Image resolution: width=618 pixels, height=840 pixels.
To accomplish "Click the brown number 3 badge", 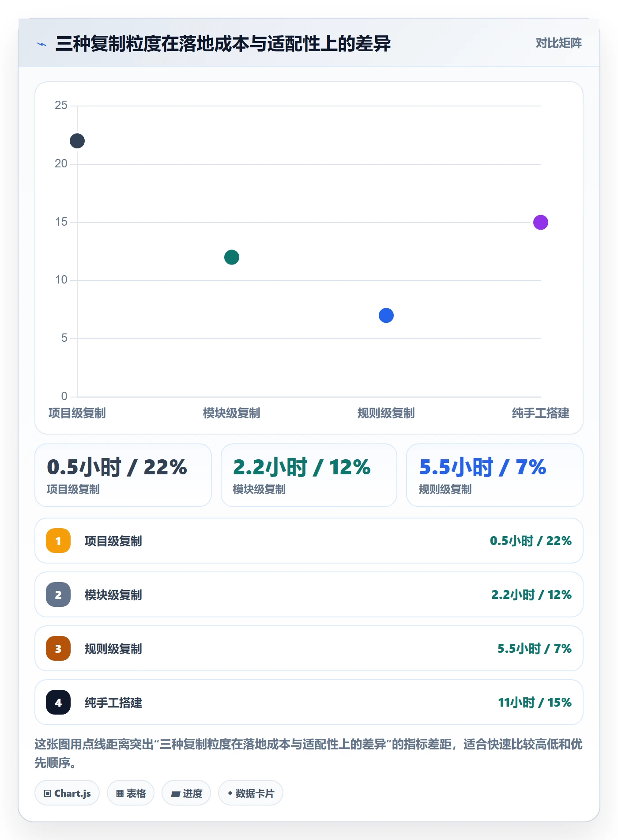I will 58,648.
